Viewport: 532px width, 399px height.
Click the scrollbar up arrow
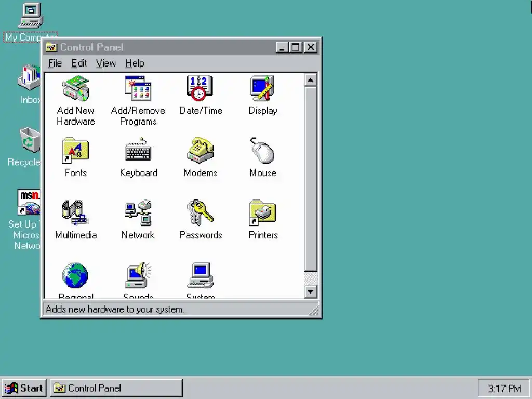click(x=311, y=81)
